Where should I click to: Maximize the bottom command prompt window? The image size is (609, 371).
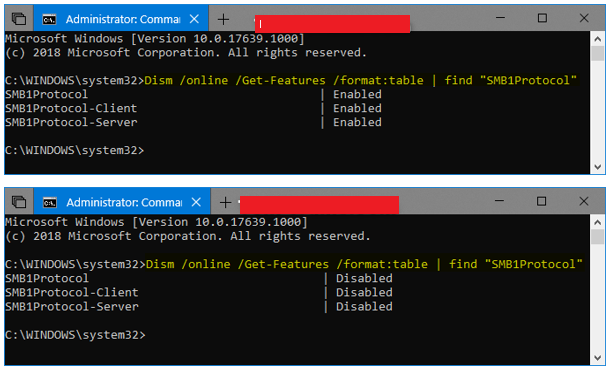pos(541,201)
